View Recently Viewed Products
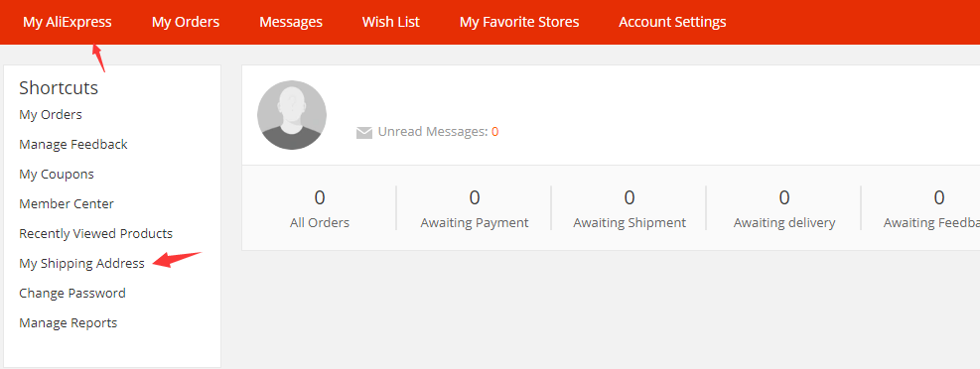The height and width of the screenshot is (369, 980). pyautogui.click(x=95, y=233)
